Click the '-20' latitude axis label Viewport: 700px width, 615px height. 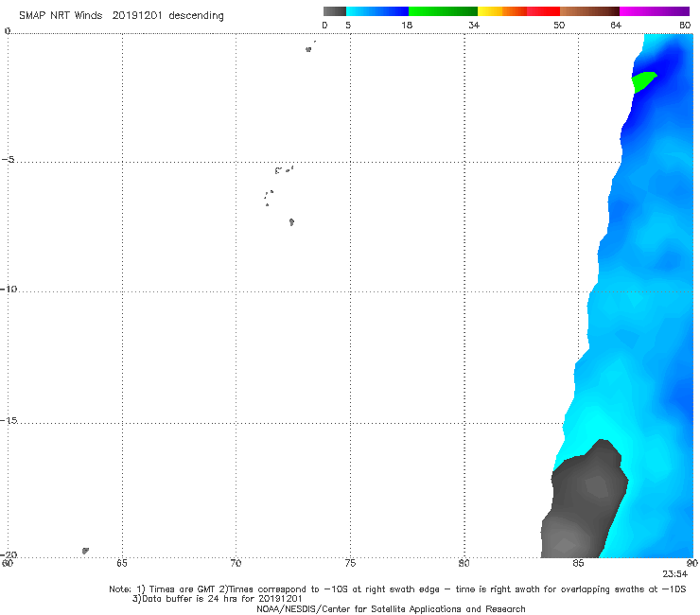click(x=9, y=554)
